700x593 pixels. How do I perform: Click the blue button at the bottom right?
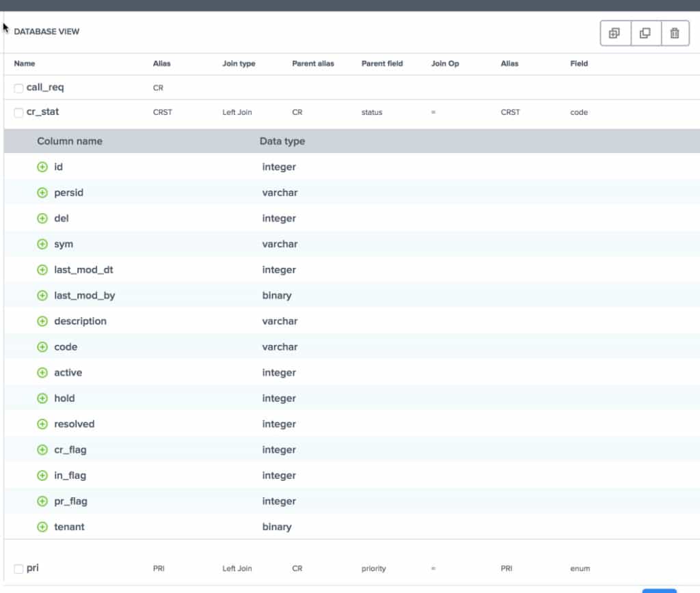pos(658,589)
